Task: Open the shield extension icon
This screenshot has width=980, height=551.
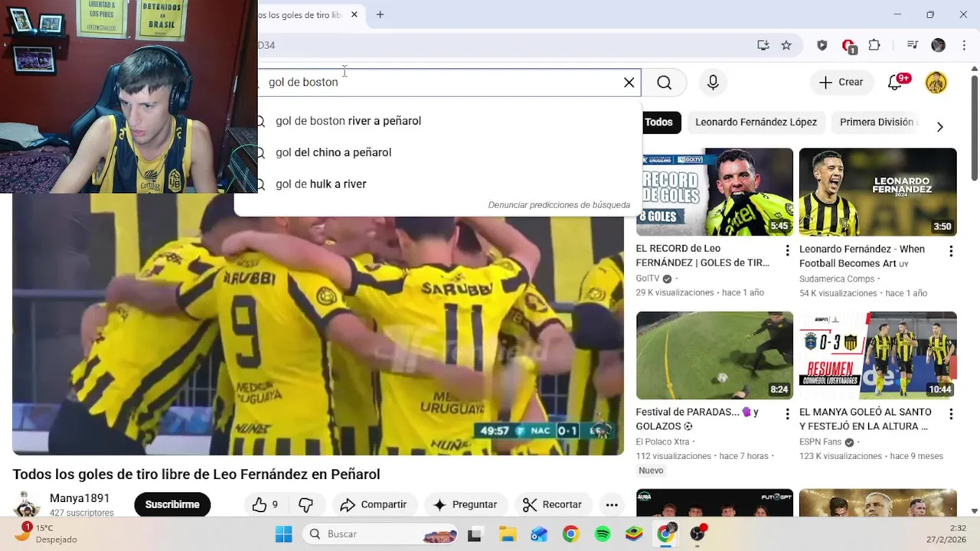Action: click(822, 45)
